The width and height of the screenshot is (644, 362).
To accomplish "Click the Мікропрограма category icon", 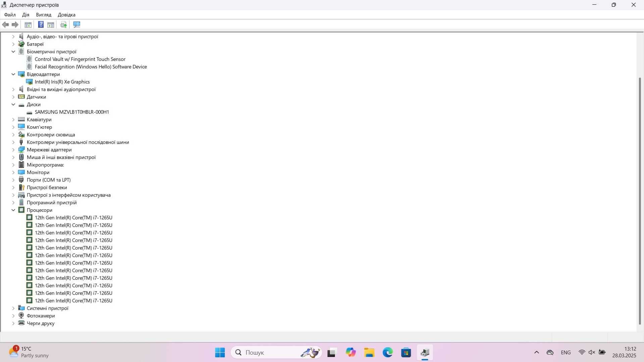I will 21,165.
